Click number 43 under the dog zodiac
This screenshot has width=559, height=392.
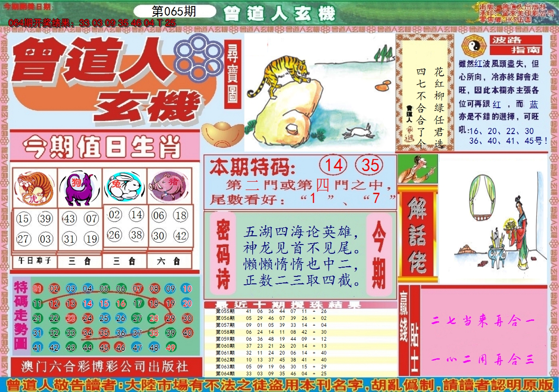pyautogui.click(x=69, y=219)
